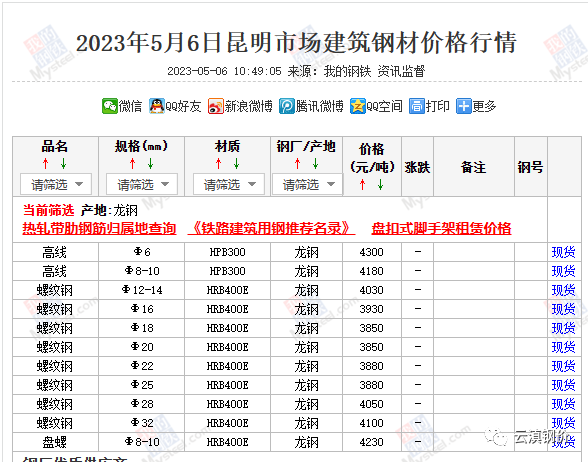
Task: Open the 盘扣式脚手架租赁价格 link
Action: (441, 228)
